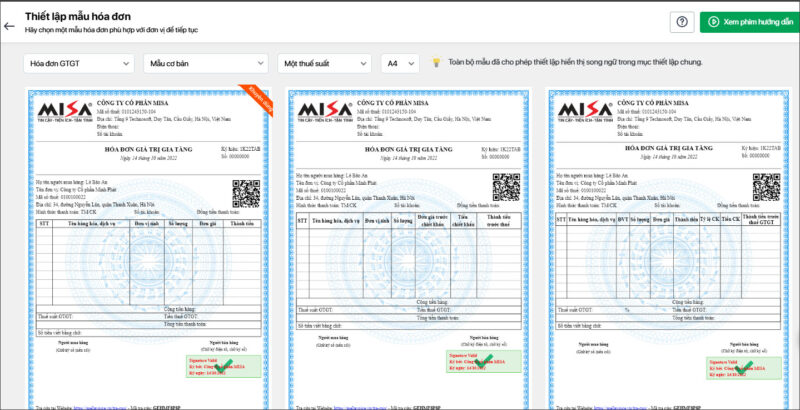Image resolution: width=800 pixels, height=410 pixels.
Task: Expand the A4 paper size dropdown
Action: 400,63
